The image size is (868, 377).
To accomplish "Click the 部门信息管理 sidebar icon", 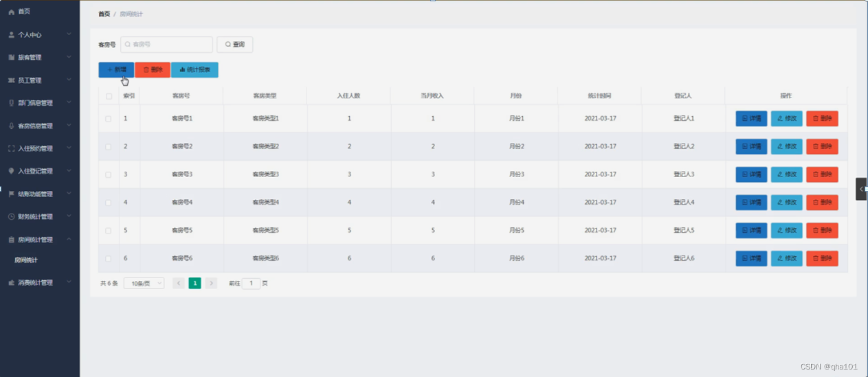I will [11, 103].
